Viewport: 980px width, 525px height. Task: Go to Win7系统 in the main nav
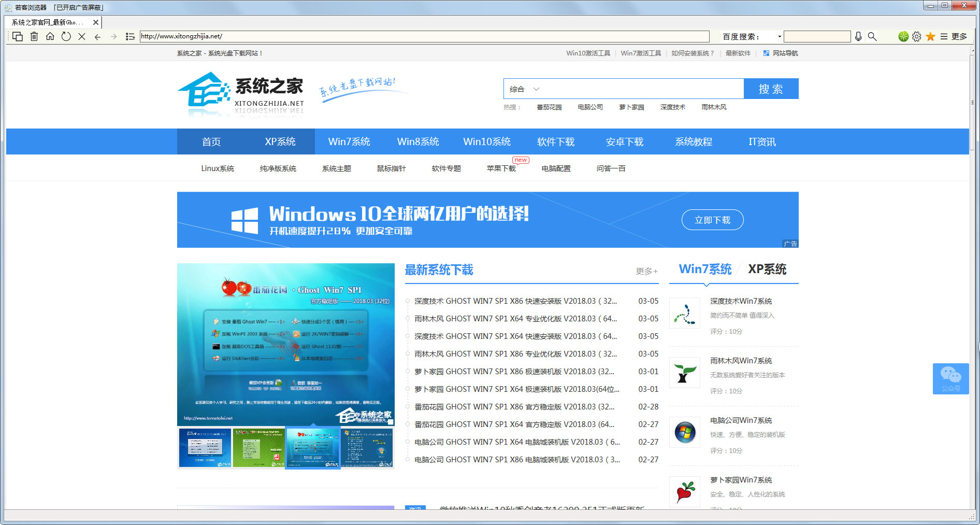349,141
